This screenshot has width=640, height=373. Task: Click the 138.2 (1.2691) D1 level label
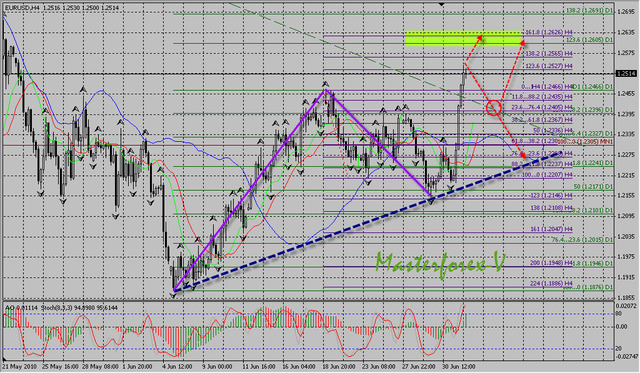pos(589,11)
